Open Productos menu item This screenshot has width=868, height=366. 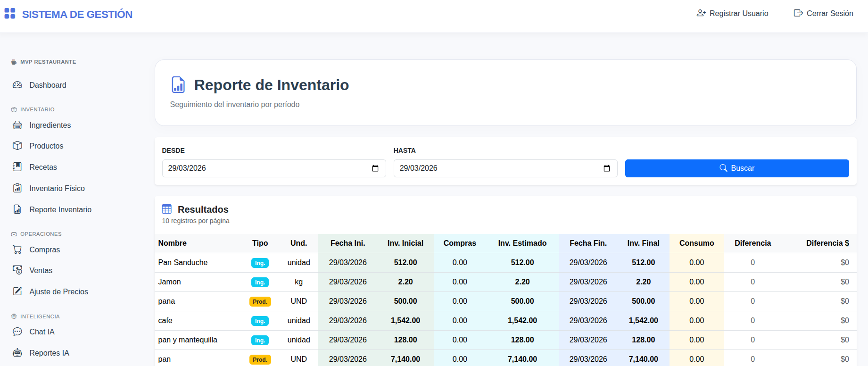click(46, 146)
